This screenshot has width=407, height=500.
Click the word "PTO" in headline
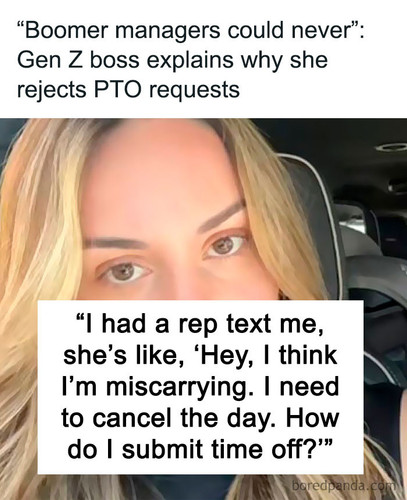click(x=117, y=89)
